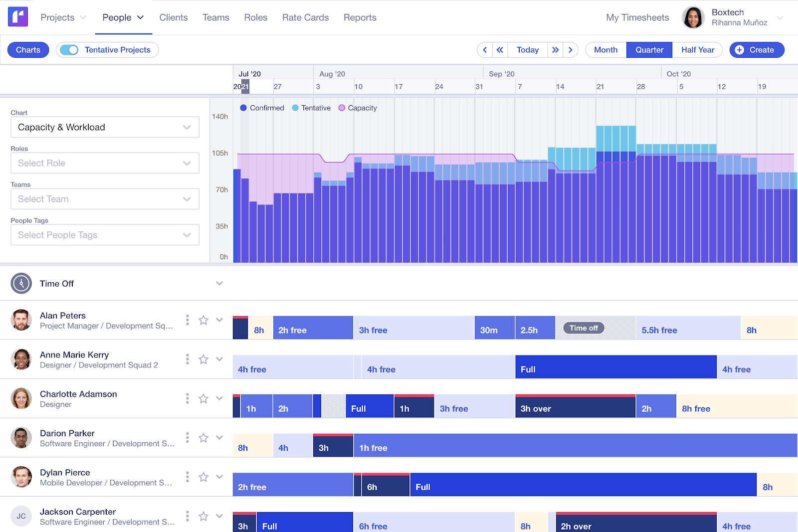
Task: Toggle the Confirmed series in the chart legend
Action: [262, 108]
